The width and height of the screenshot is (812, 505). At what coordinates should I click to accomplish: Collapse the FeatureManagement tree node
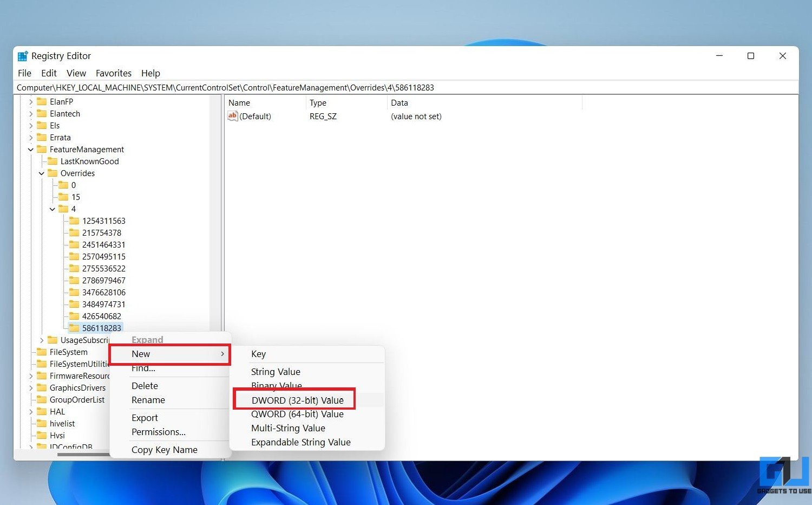click(x=31, y=150)
